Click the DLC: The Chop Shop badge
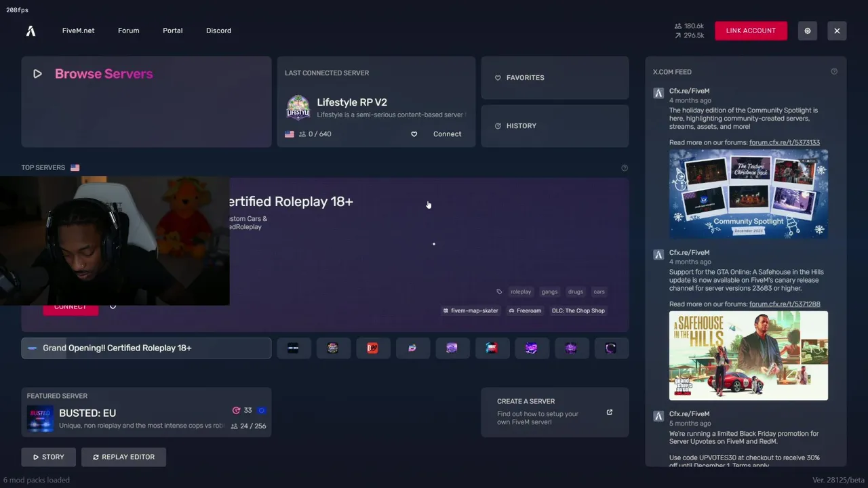Image resolution: width=868 pixels, height=488 pixels. pos(578,310)
